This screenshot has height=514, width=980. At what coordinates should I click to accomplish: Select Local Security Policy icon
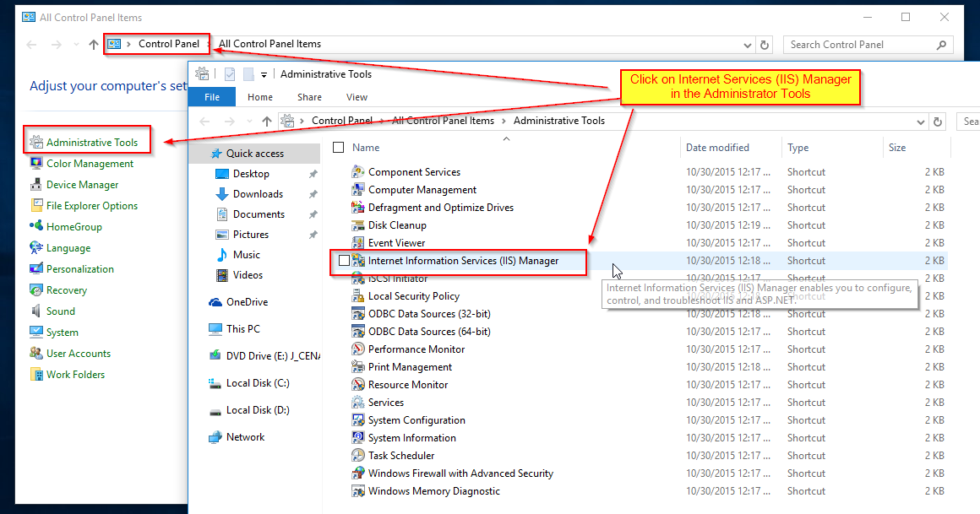click(x=357, y=296)
